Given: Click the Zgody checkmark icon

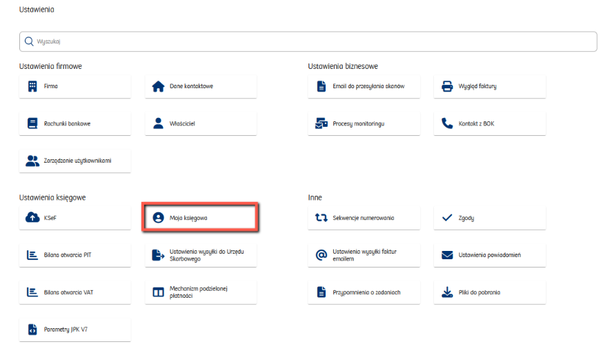Looking at the screenshot, I should (x=447, y=218).
